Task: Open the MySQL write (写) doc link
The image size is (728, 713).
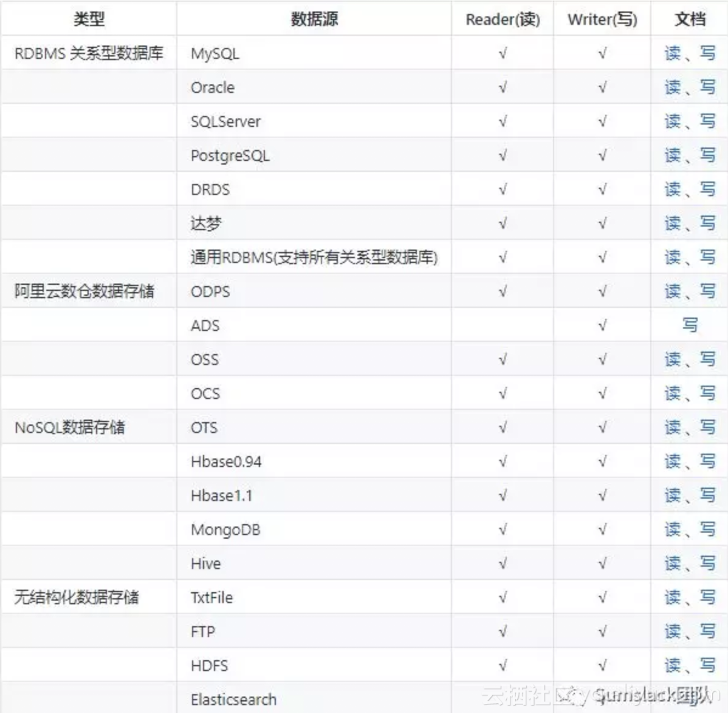Action: click(707, 53)
